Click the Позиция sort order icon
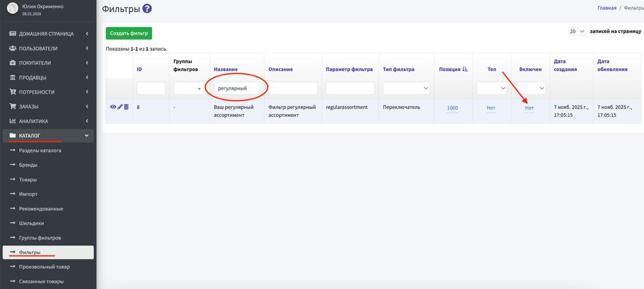The image size is (644, 289). point(465,69)
